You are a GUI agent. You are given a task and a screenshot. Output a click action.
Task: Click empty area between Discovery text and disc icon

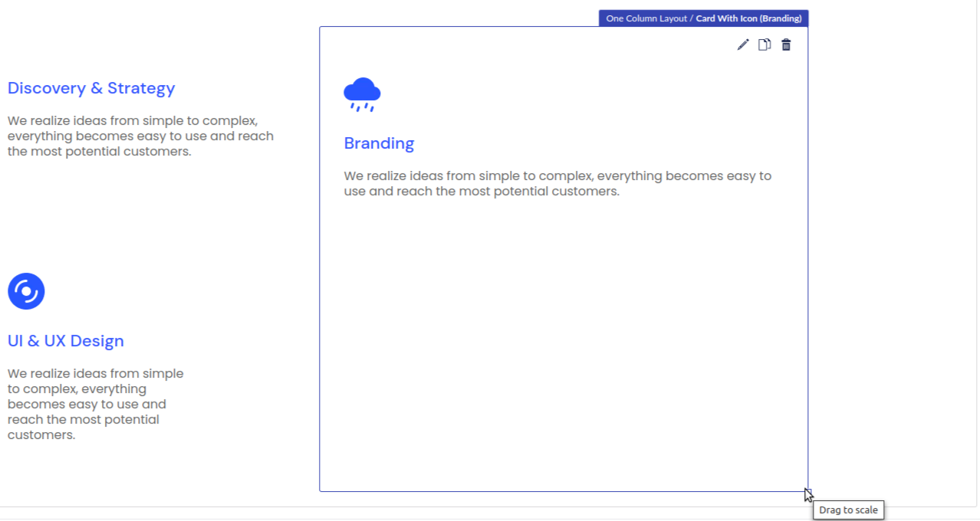point(138,215)
